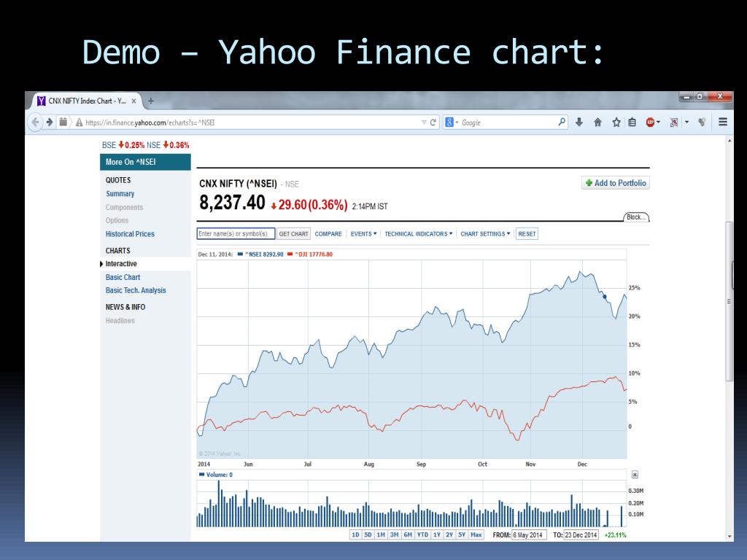Edit the FROM date field 6 May 2014
The image size is (747, 560).
pos(529,535)
